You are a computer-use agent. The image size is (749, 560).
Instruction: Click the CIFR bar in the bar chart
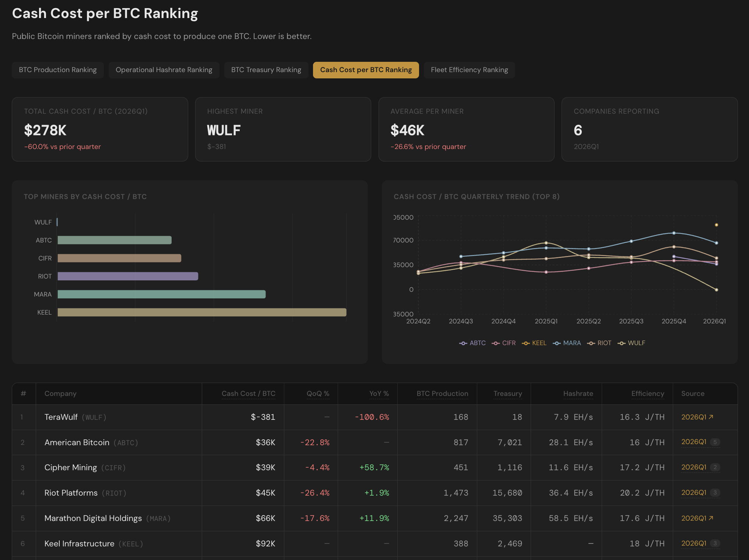(119, 258)
